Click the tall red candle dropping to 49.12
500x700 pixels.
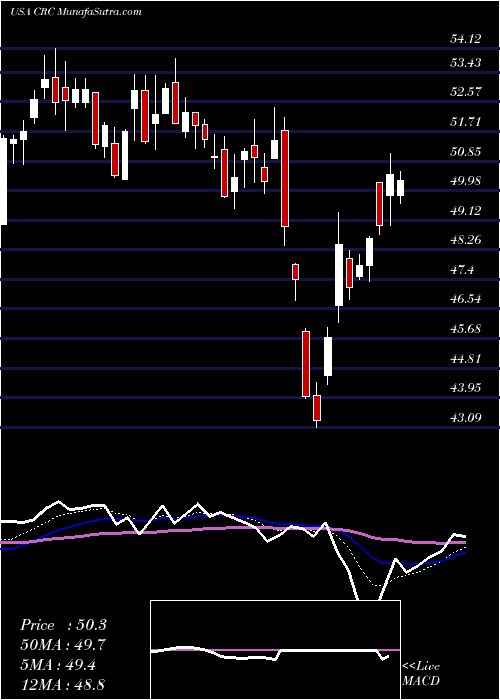(x=285, y=178)
